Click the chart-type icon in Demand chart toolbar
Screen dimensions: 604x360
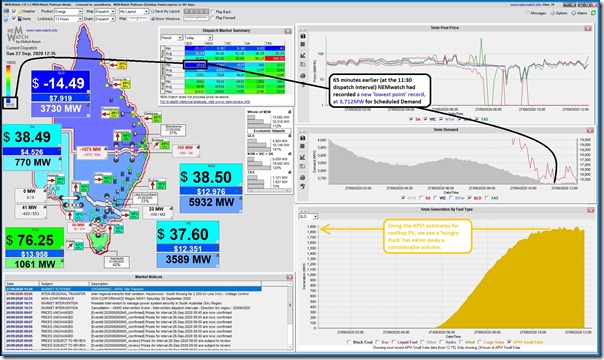(303, 157)
